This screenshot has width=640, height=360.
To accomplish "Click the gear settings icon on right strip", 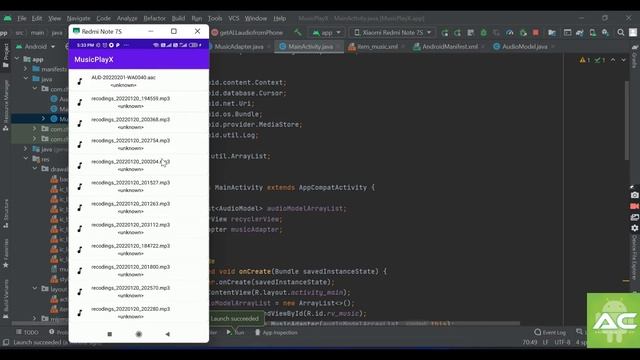I will (x=634, y=228).
